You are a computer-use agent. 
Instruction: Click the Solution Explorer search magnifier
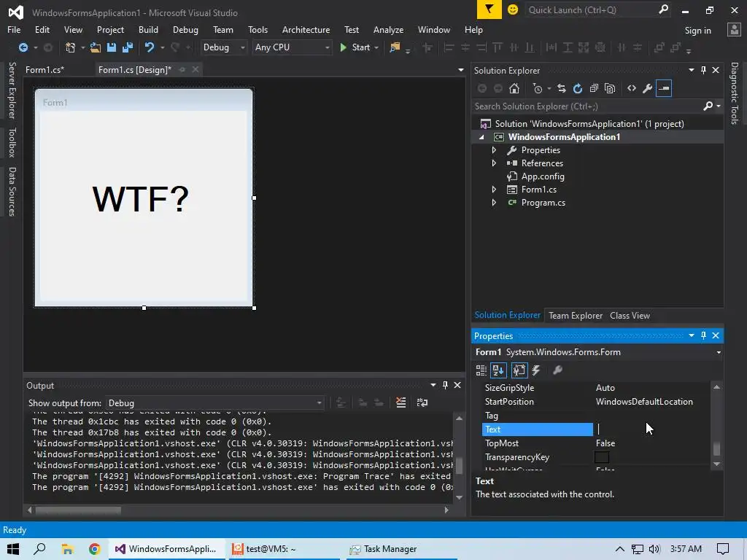(708, 106)
